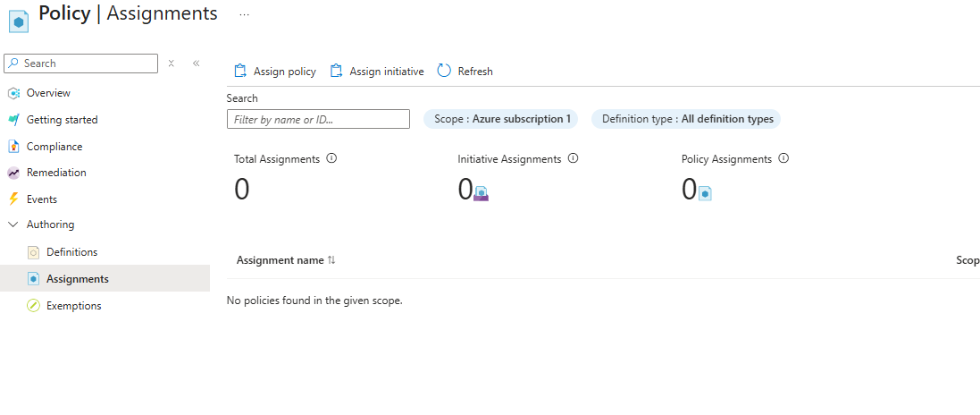Click the Assign initiative icon
Screen dimensions: 980x415
point(336,71)
